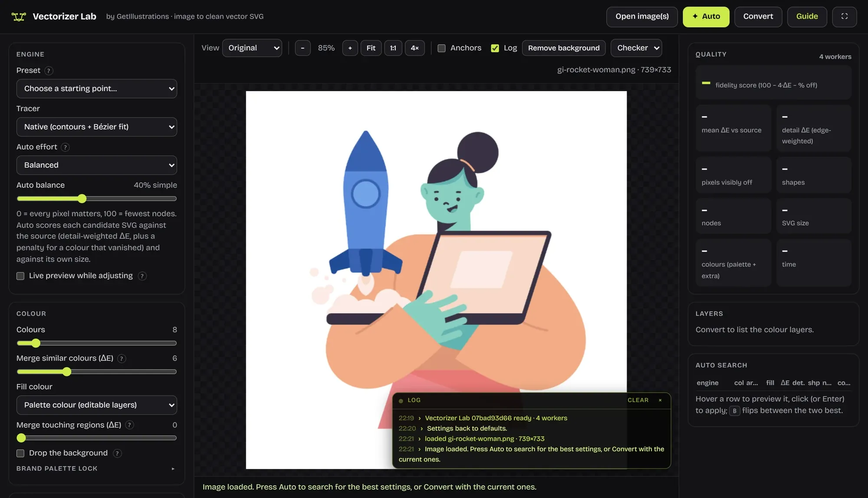This screenshot has width=868, height=498.
Task: Check Drop the background option
Action: (20, 453)
